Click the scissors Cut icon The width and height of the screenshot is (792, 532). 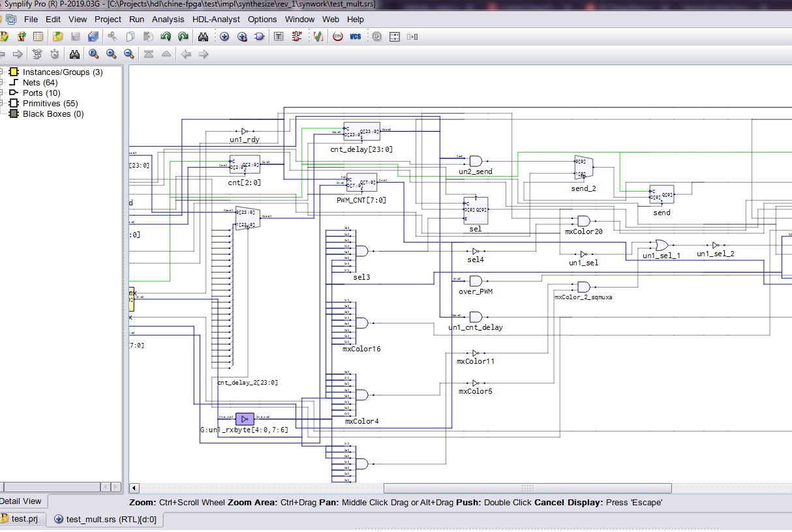click(x=112, y=37)
